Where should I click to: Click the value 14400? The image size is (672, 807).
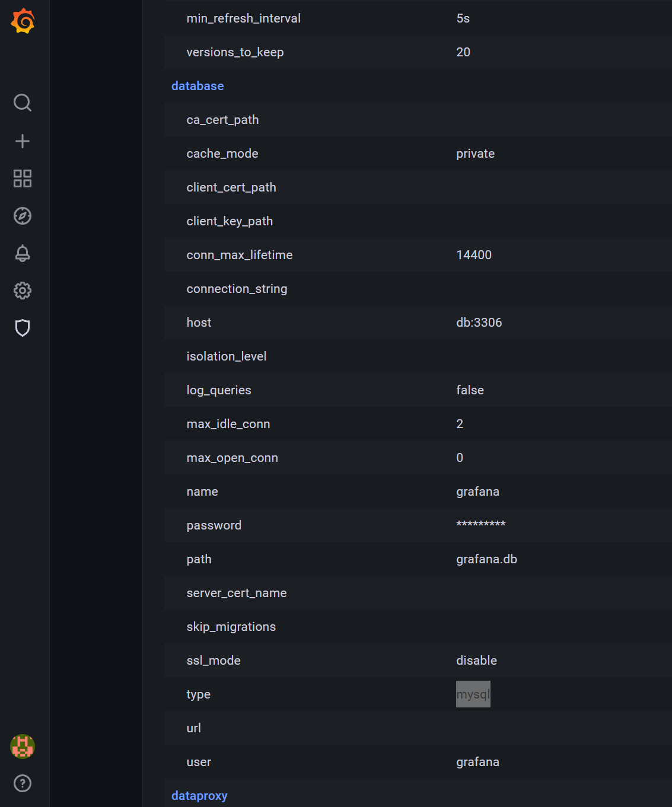click(x=474, y=255)
